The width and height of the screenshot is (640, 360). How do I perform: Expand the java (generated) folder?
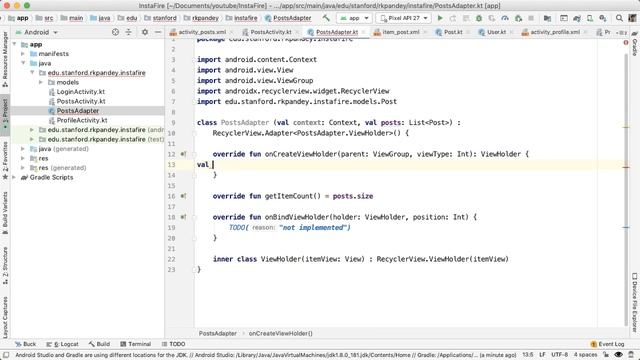[23, 149]
